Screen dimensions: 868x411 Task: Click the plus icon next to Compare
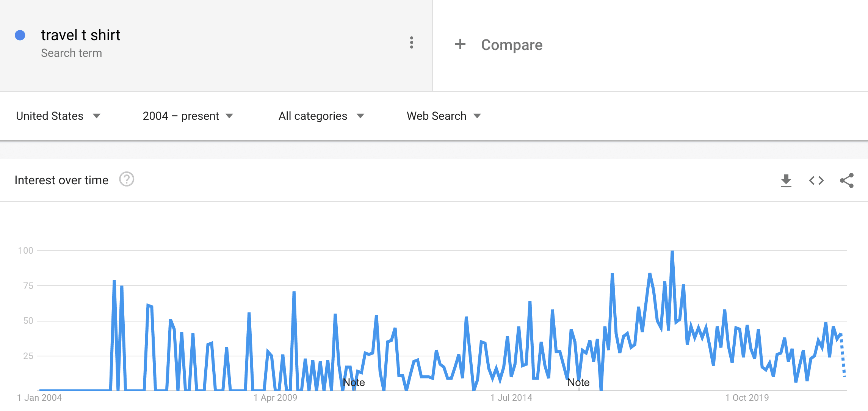tap(460, 44)
